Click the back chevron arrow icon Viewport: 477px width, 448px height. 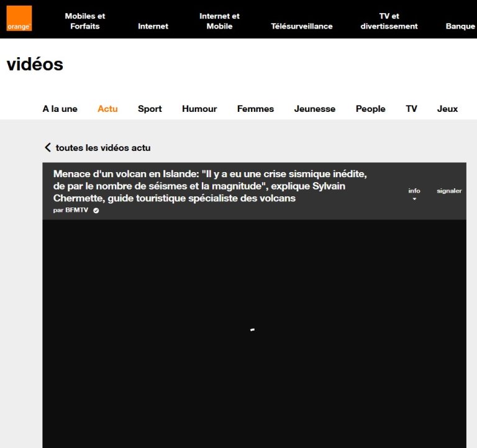47,148
